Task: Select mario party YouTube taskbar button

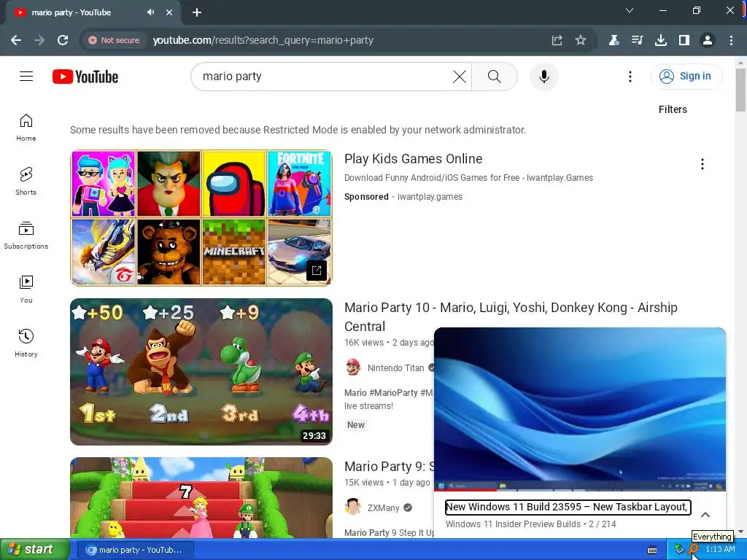Action: point(135,550)
